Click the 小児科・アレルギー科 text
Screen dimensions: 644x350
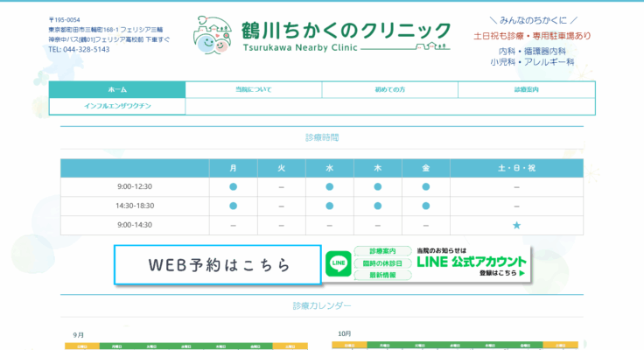pyautogui.click(x=532, y=62)
